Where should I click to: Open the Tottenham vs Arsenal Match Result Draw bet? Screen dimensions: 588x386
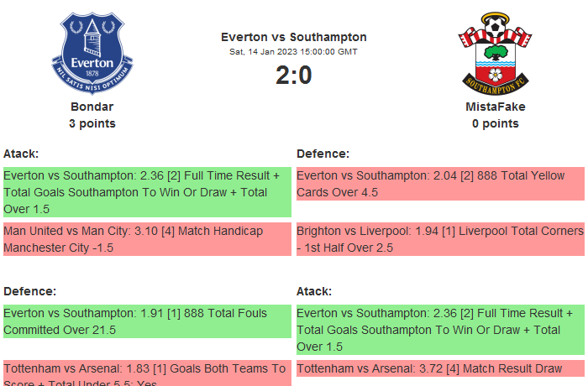(x=440, y=368)
